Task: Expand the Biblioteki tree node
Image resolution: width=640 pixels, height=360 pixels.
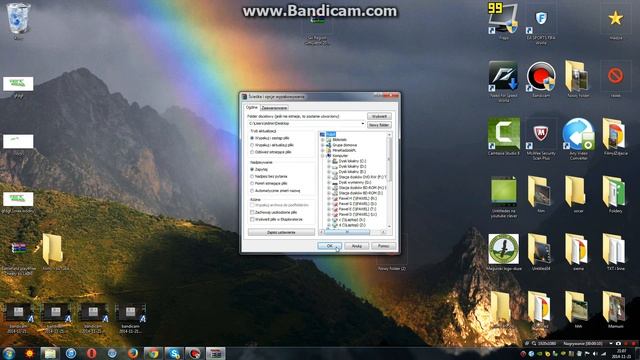Action: pyautogui.click(x=323, y=140)
